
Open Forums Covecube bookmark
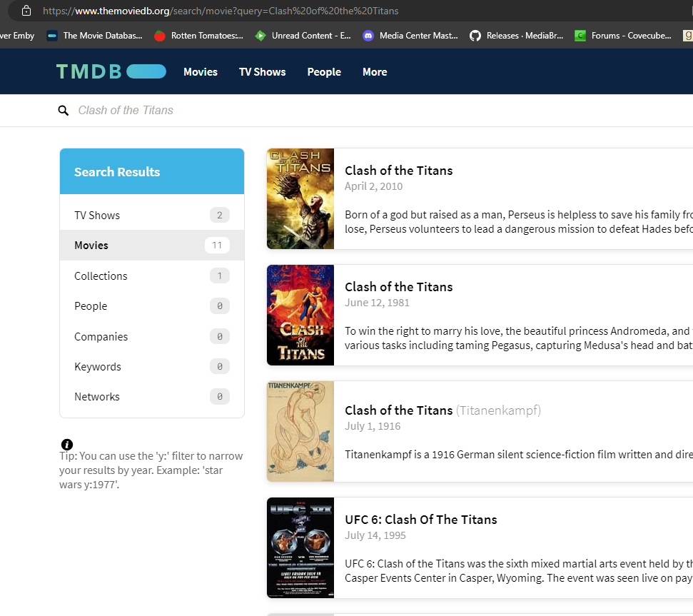[x=623, y=36]
